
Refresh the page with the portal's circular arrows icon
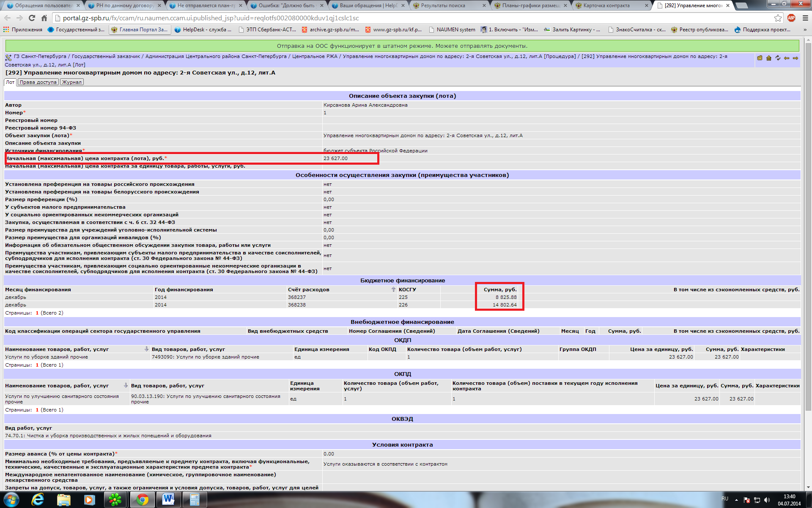(778, 58)
